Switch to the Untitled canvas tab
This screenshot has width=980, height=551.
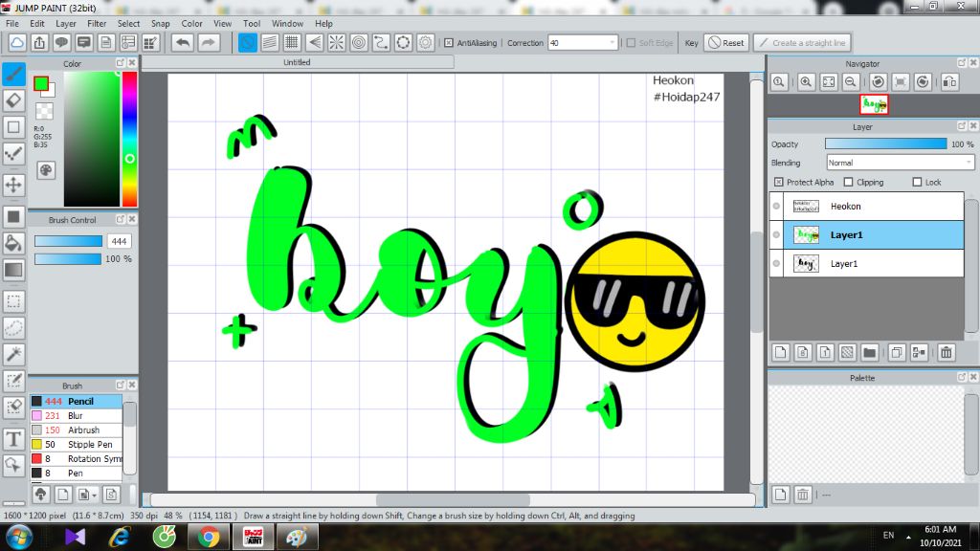pos(297,62)
